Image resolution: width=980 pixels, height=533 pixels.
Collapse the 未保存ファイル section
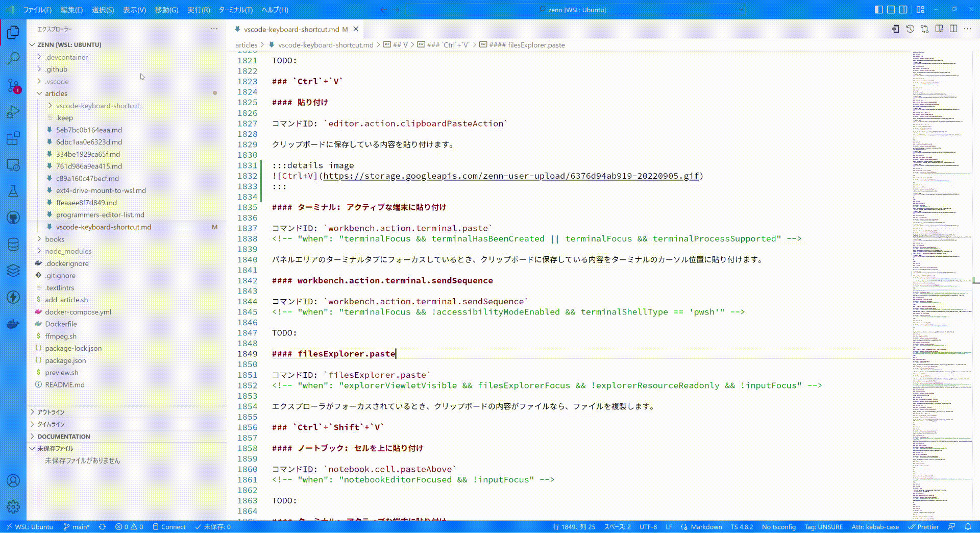pyautogui.click(x=127, y=449)
